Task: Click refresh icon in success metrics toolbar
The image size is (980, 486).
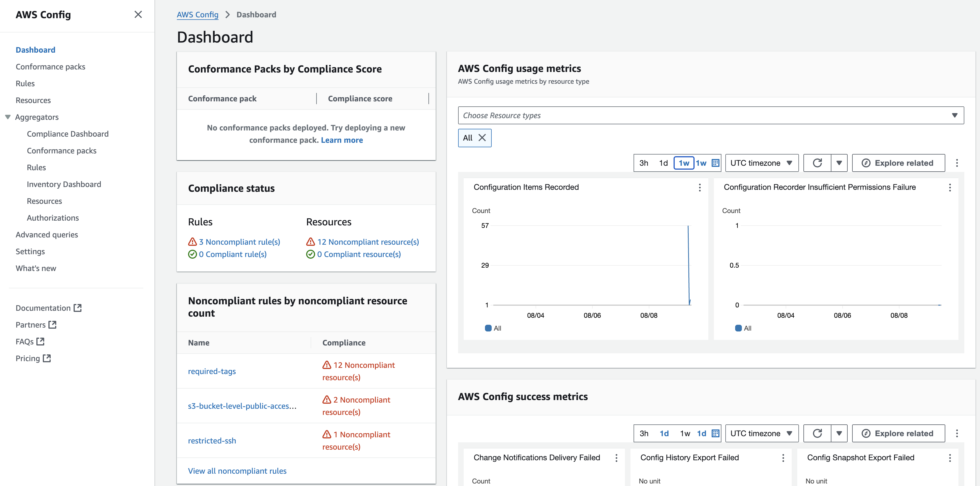Action: tap(817, 433)
